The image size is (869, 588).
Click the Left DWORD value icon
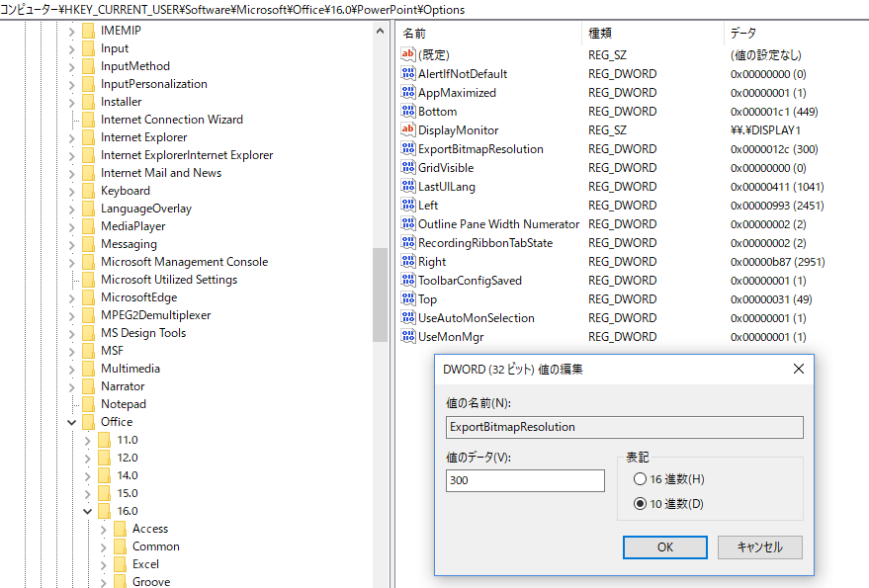click(x=408, y=205)
